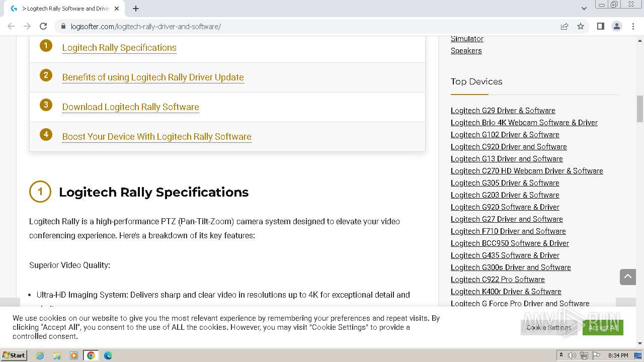Viewport: 644px width, 362px height.
Task: Open Logitech G300s Driver and Software
Action: (511, 267)
